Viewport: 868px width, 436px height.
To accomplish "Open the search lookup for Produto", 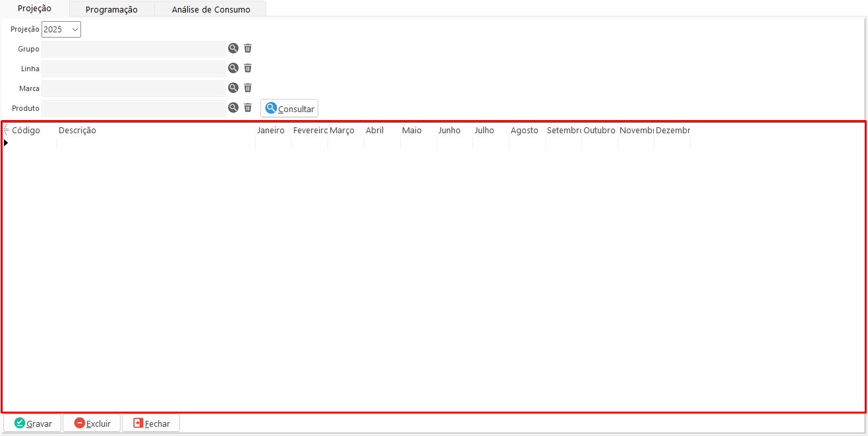I will click(x=233, y=108).
